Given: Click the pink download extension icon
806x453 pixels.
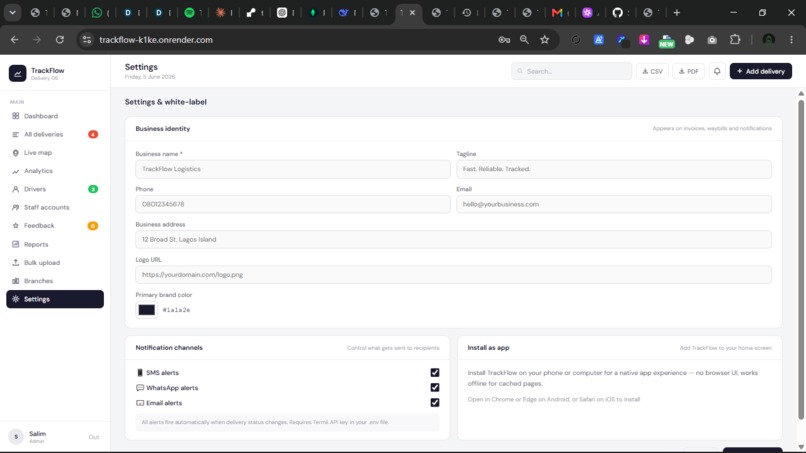Looking at the screenshot, I should [x=644, y=40].
